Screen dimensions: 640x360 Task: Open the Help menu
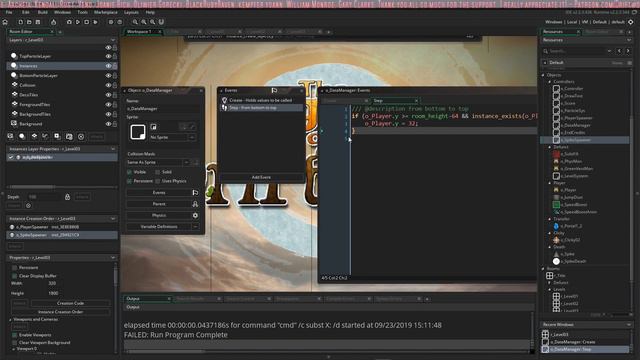point(150,12)
